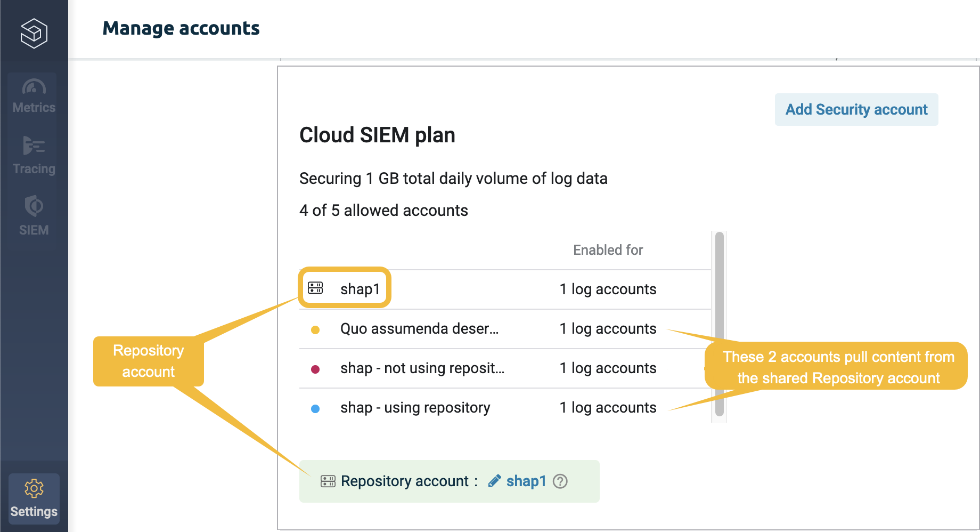Click the pencil edit icon near shap1
This screenshot has height=532, width=980.
494,481
